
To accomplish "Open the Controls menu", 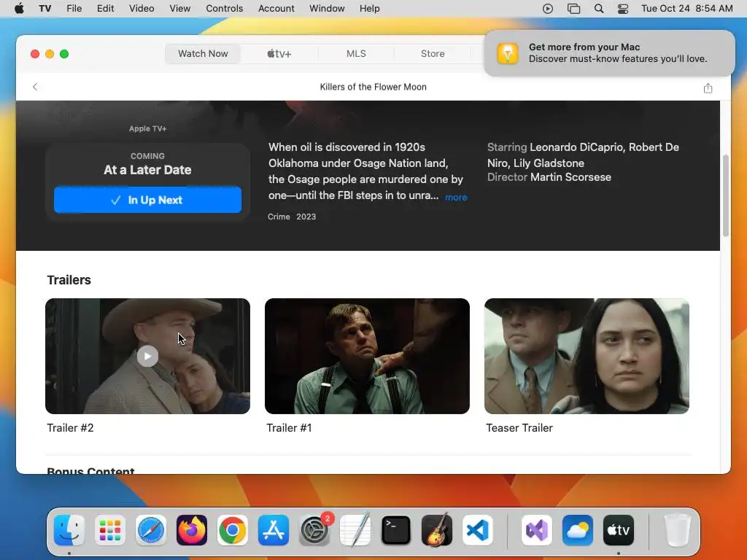I will pyautogui.click(x=225, y=9).
